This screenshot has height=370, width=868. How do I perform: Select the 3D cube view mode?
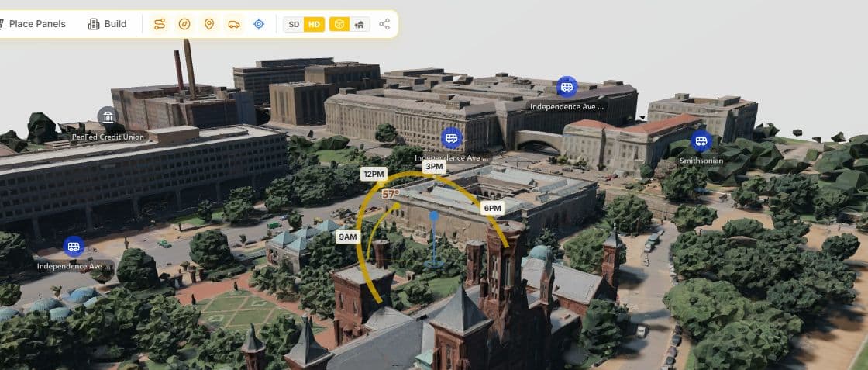coord(339,24)
